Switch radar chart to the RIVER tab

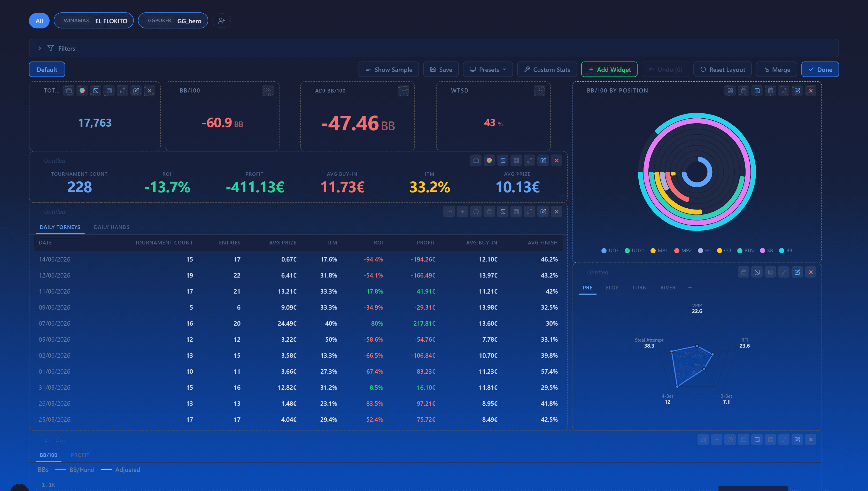668,288
